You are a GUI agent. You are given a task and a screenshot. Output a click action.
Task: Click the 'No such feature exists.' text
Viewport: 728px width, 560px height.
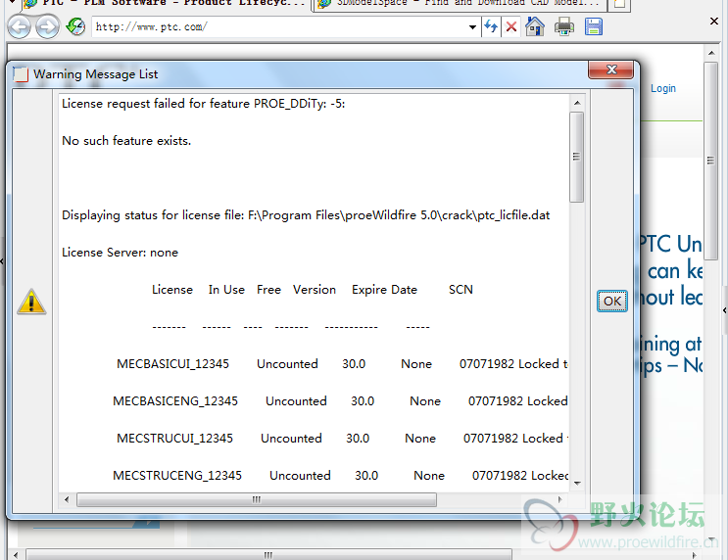(x=126, y=141)
